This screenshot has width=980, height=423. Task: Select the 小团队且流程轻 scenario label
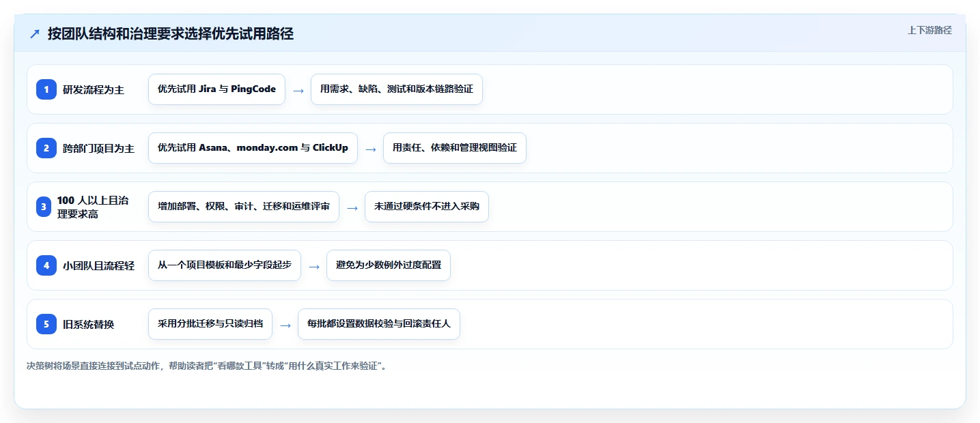98,265
